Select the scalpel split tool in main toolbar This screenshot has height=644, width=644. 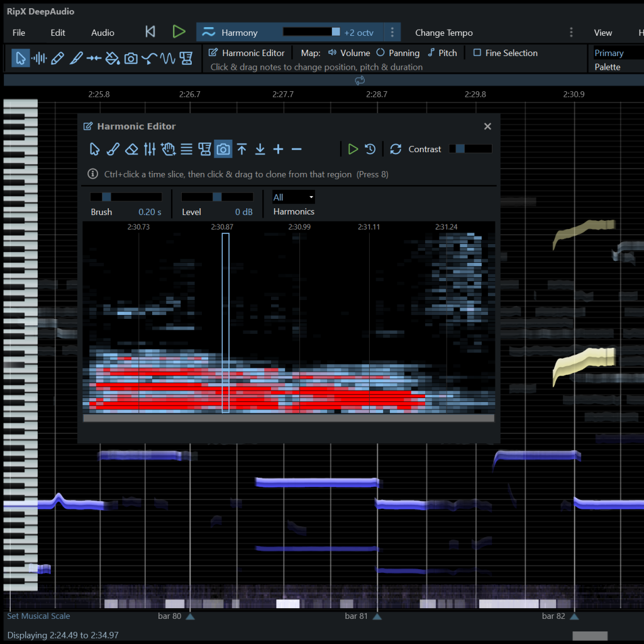coord(76,58)
